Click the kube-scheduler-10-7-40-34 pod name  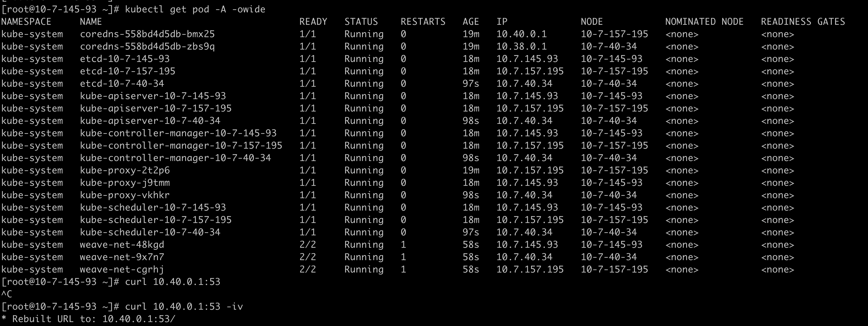click(150, 232)
